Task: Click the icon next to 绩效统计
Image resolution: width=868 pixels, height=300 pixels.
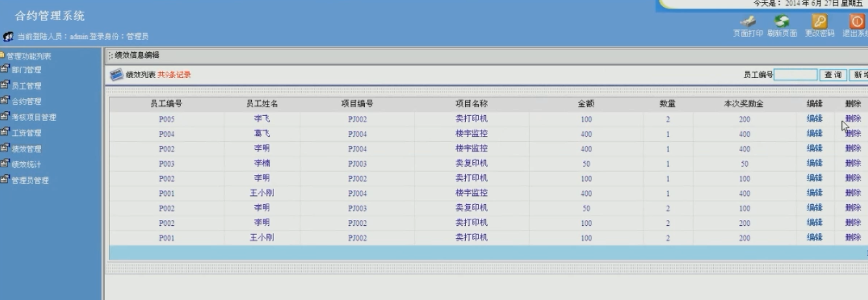Action: click(x=5, y=164)
